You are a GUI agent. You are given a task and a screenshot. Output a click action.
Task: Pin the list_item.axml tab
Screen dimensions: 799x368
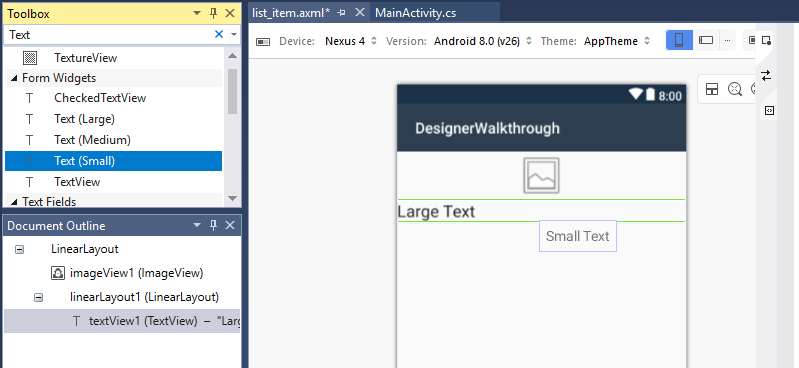(341, 13)
